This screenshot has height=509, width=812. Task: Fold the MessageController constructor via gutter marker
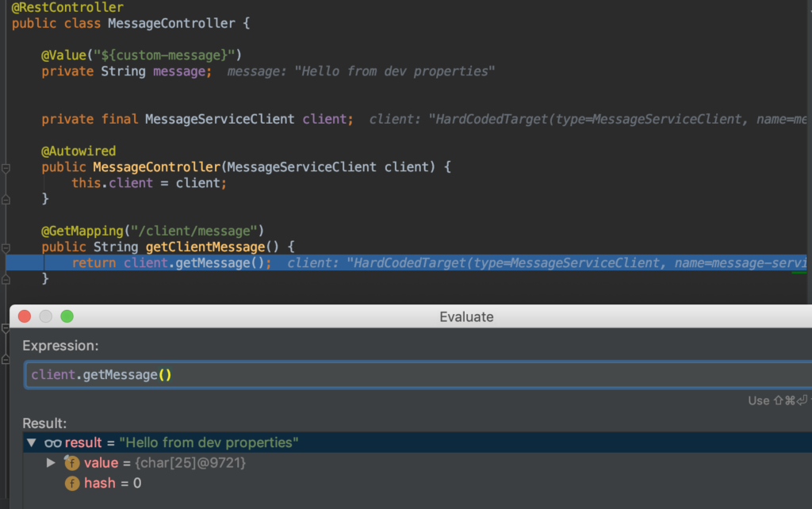(x=6, y=167)
